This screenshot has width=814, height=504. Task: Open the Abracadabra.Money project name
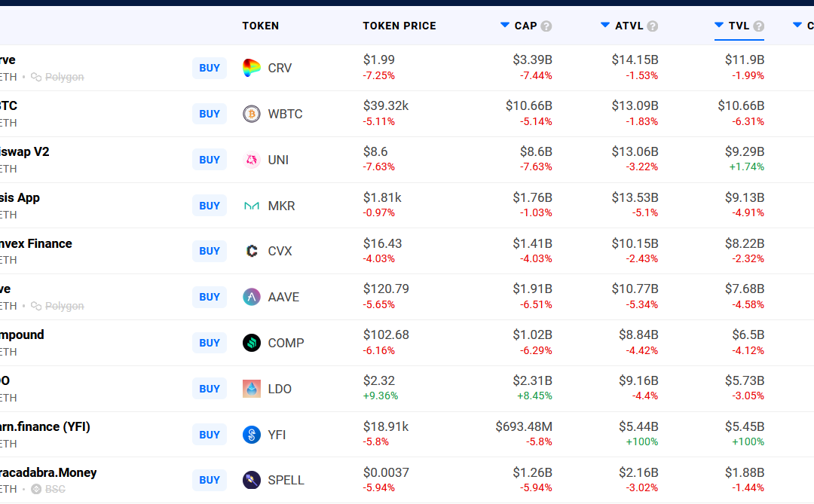click(x=48, y=472)
